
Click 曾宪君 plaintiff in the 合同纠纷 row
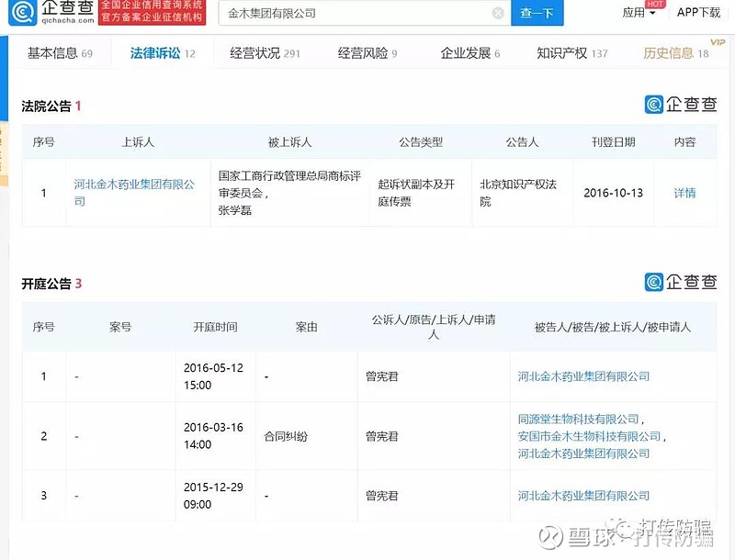click(382, 436)
